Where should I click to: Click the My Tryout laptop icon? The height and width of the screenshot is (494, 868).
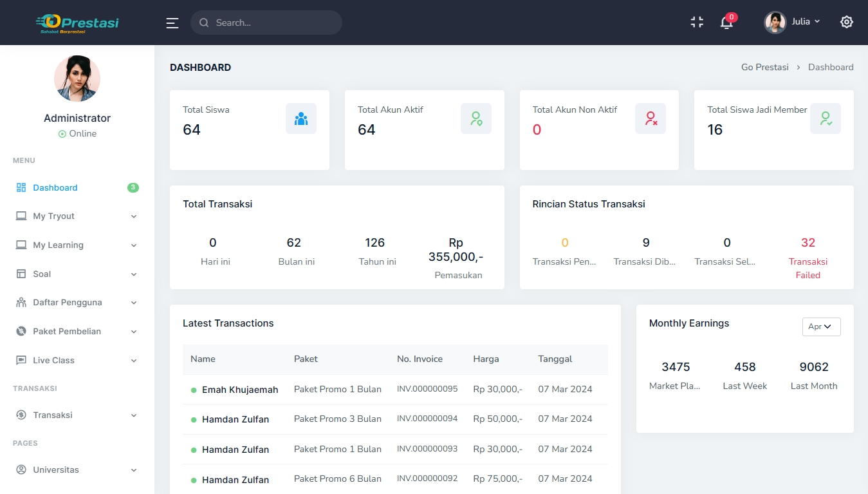coord(21,216)
